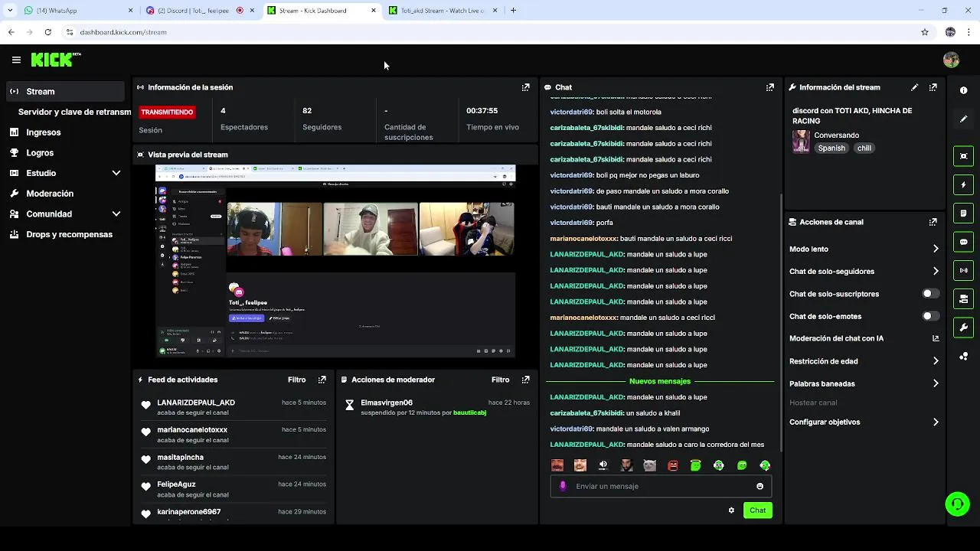980x551 pixels.
Task: Toggle the channel actions widget in right sidebar
Action: tap(963, 298)
